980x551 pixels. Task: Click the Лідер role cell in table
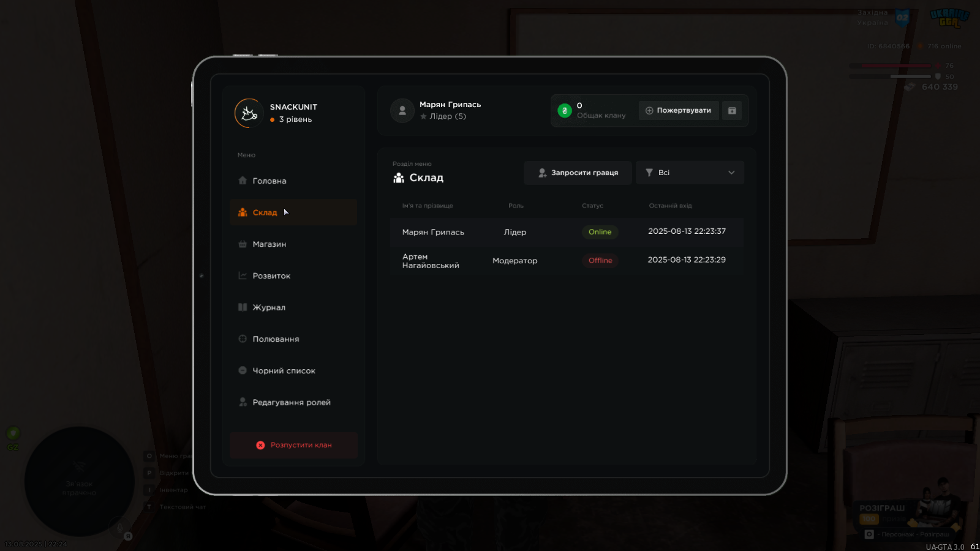[x=515, y=232]
